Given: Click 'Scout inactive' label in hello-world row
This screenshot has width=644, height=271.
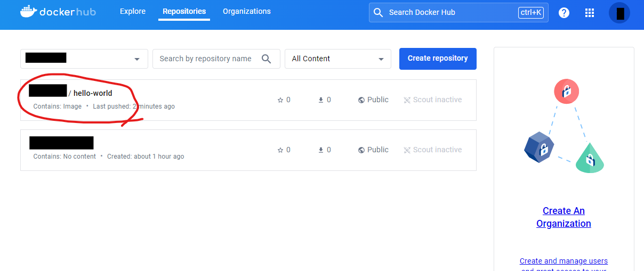Looking at the screenshot, I should tap(437, 100).
